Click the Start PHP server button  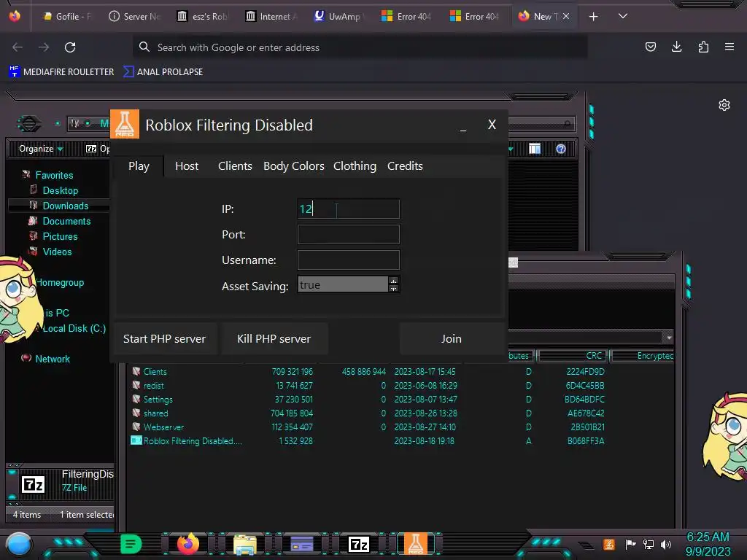coord(164,338)
